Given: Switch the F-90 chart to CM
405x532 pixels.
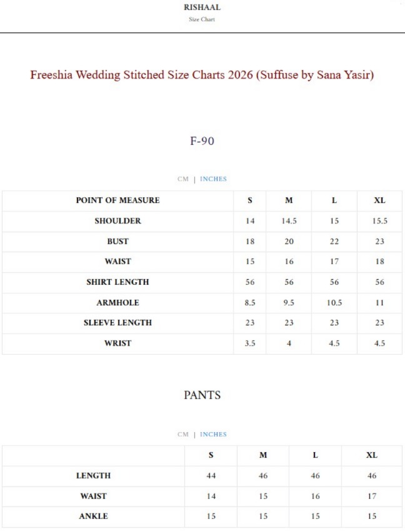Looking at the screenshot, I should 182,179.
